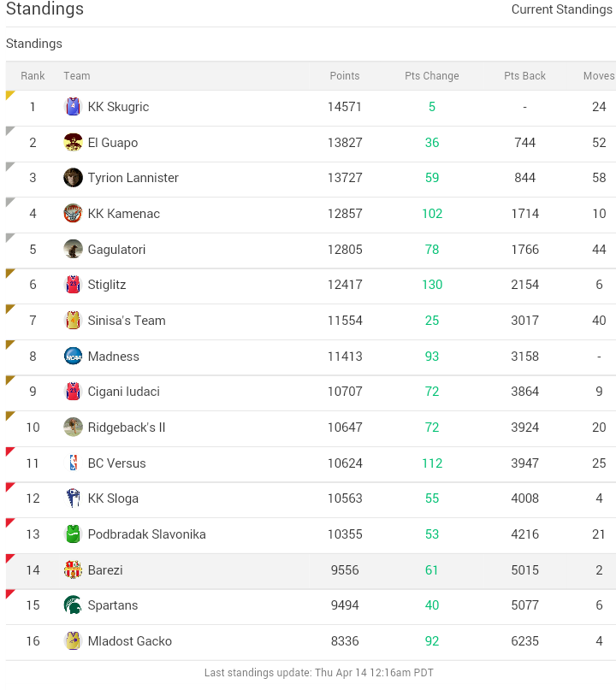Image resolution: width=616 pixels, height=690 pixels.
Task: Sort by Pts Change column header
Action: click(432, 76)
